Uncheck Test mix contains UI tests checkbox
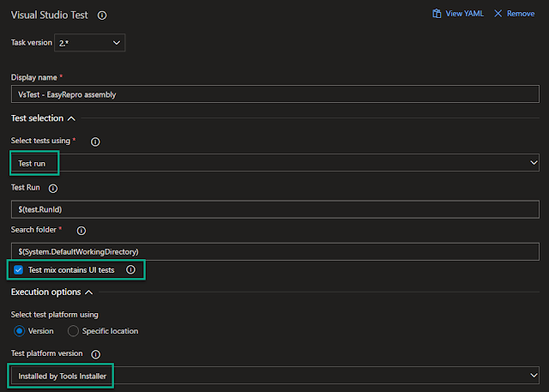Image resolution: width=549 pixels, height=392 pixels. click(18, 270)
